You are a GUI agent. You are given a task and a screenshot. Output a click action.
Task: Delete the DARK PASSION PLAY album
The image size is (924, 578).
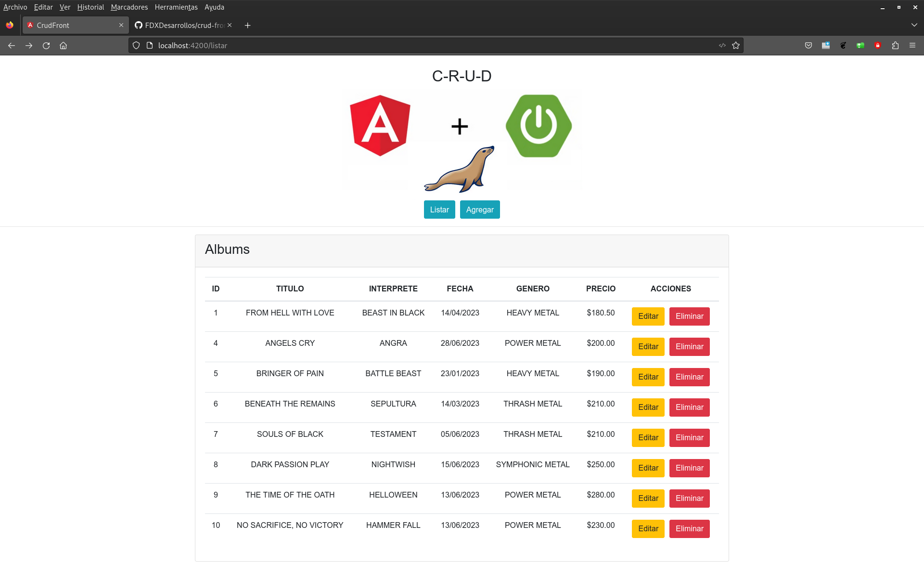click(x=689, y=468)
